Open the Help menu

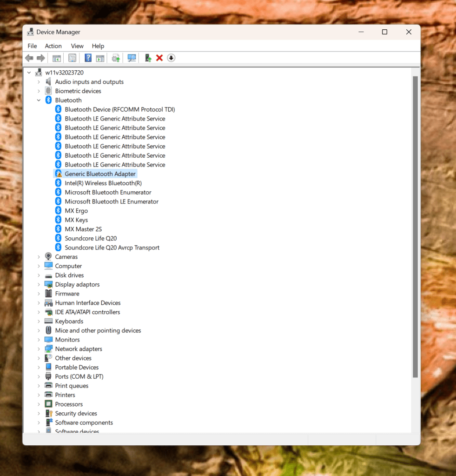click(98, 46)
